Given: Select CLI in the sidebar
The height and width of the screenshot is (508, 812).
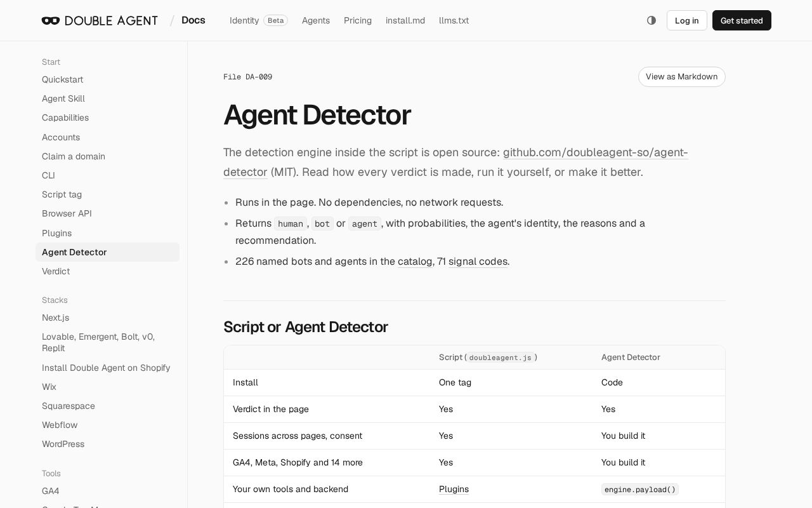Looking at the screenshot, I should 107,175.
